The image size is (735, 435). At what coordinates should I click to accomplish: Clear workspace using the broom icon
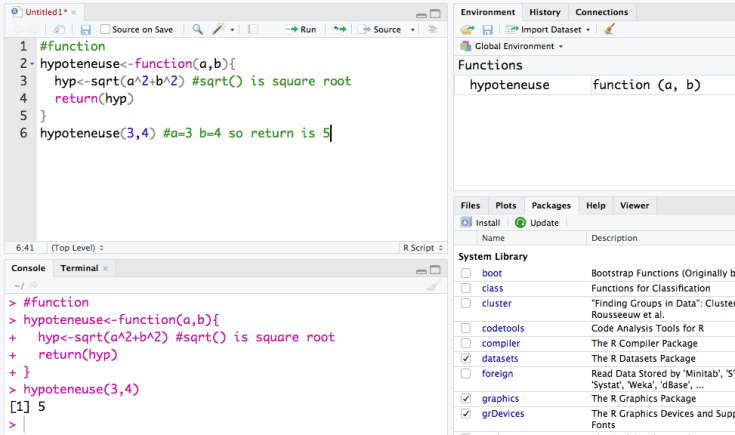click(609, 30)
